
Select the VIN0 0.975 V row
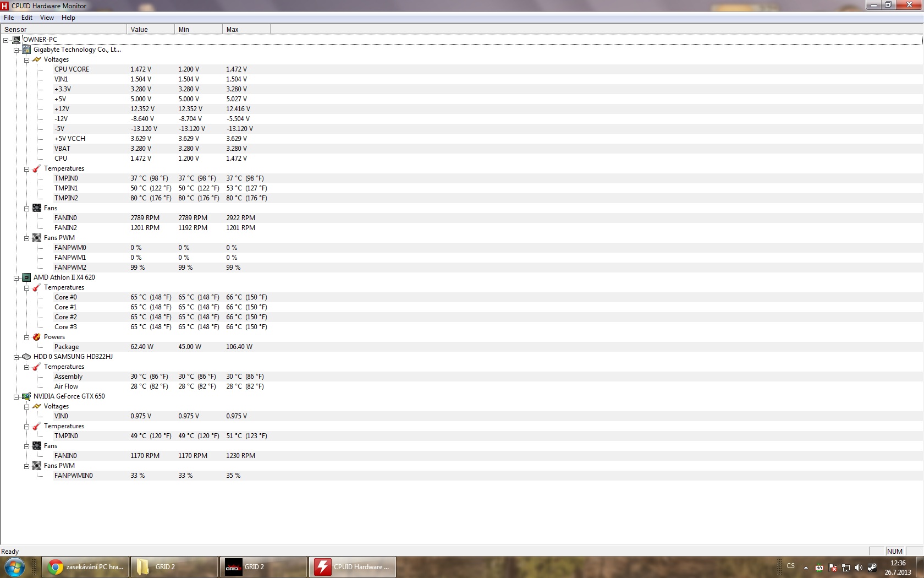pyautogui.click(x=488, y=416)
